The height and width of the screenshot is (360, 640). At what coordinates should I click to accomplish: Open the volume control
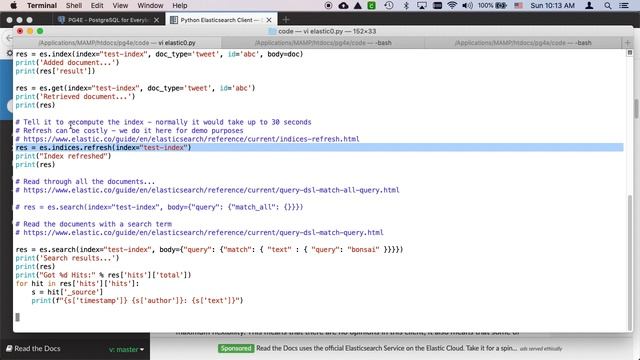pyautogui.click(x=467, y=5)
